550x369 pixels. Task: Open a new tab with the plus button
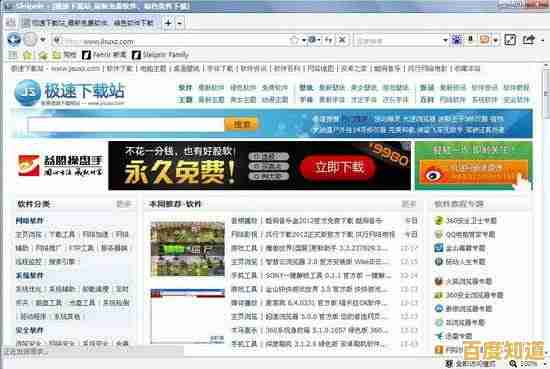coord(168,24)
